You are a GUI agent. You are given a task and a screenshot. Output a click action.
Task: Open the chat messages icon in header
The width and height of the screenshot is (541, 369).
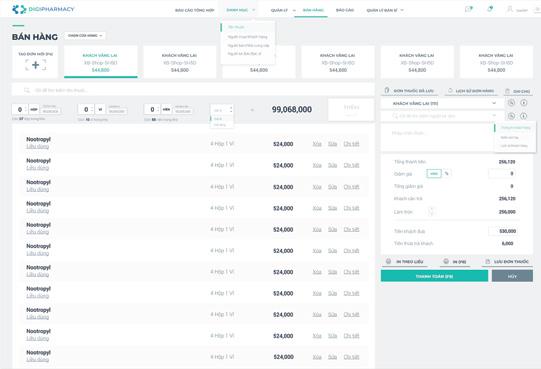468,9
